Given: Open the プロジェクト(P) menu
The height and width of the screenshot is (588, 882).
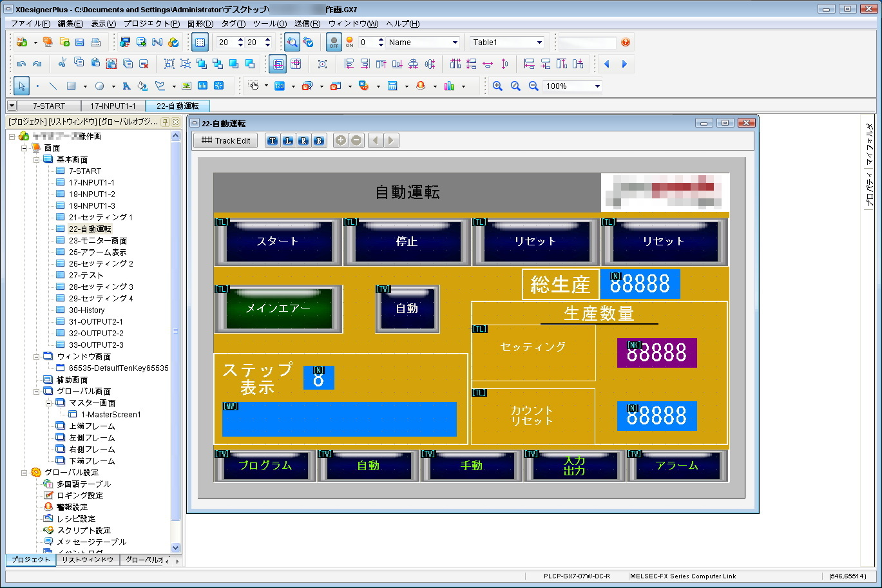Looking at the screenshot, I should [151, 24].
